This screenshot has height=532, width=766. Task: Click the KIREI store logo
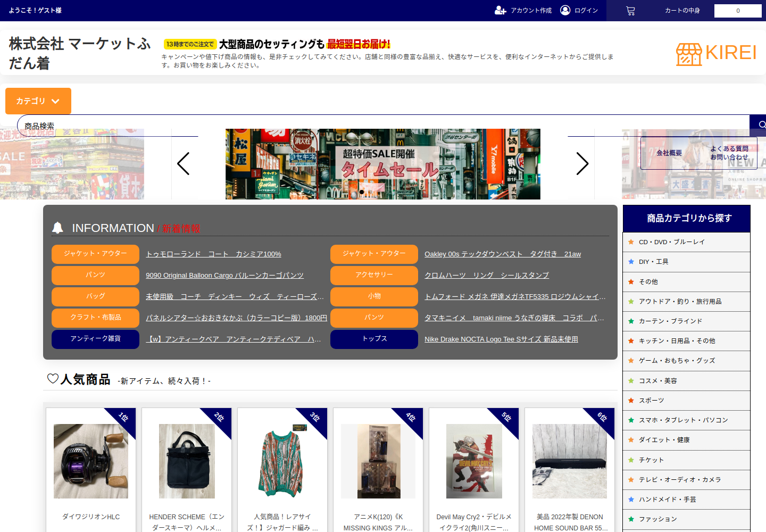coord(716,54)
